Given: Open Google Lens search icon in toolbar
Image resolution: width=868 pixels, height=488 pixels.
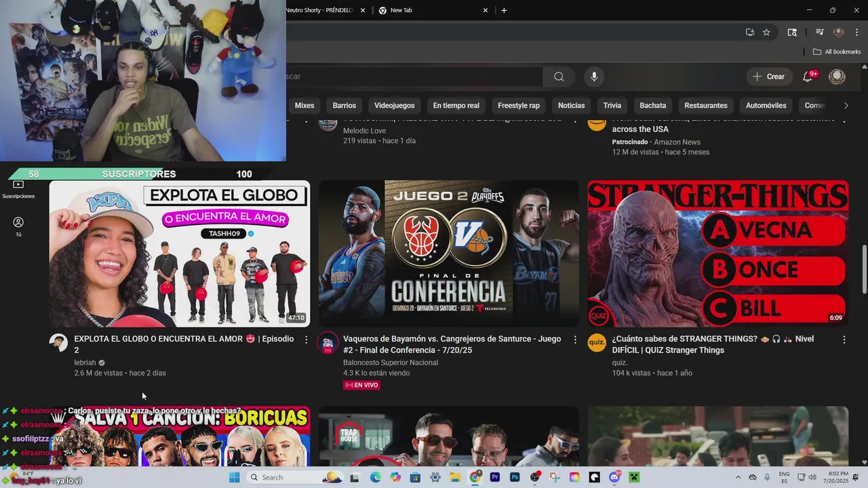Looking at the screenshot, I should click(792, 32).
